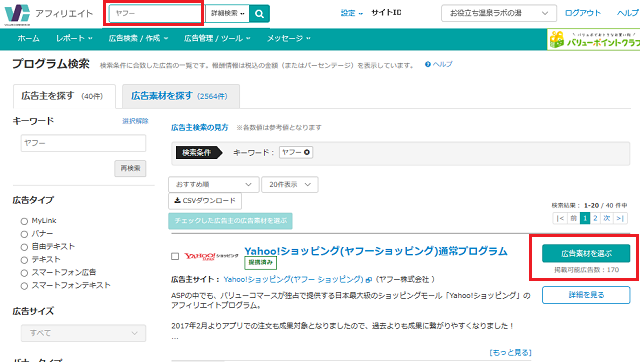Click the 提携済み status badge

coord(260,263)
